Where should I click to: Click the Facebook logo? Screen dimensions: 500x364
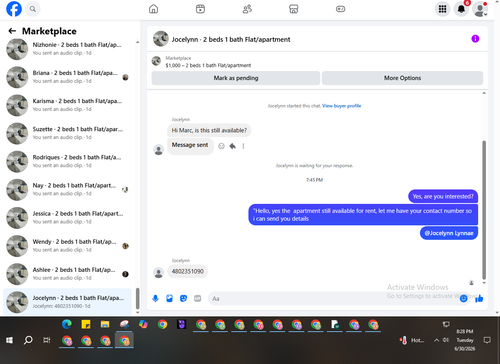tap(14, 9)
